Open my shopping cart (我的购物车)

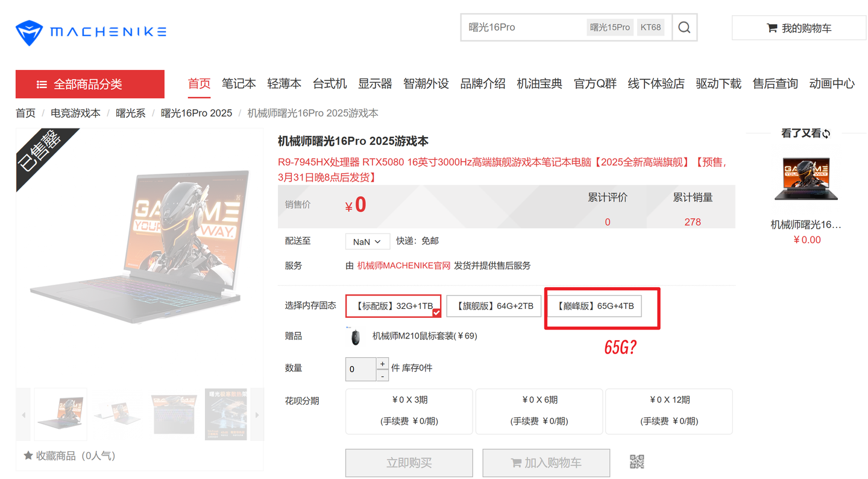pos(799,28)
